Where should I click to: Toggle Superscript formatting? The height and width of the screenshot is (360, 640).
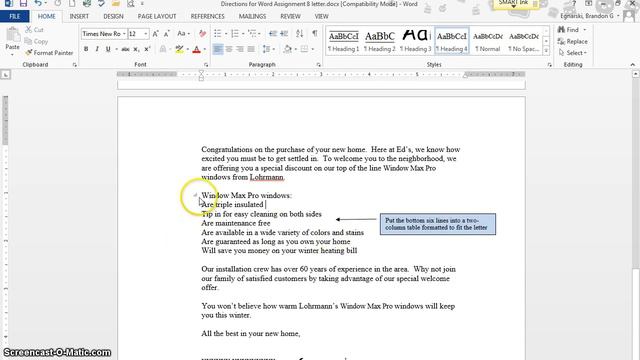(x=147, y=49)
